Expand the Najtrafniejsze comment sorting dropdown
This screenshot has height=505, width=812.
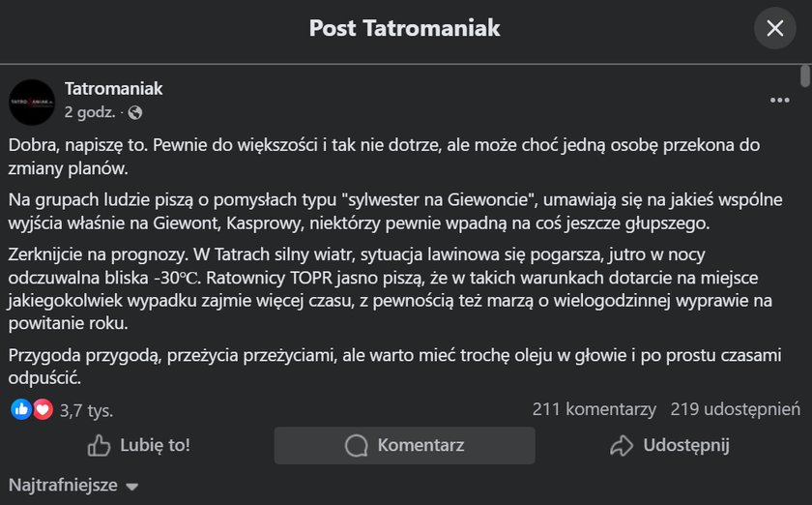[74, 485]
